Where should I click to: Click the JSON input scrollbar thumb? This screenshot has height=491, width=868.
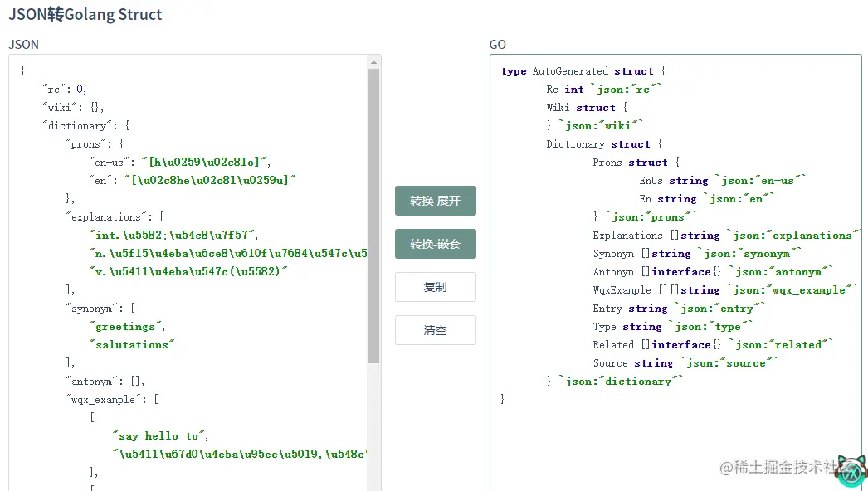point(373,216)
